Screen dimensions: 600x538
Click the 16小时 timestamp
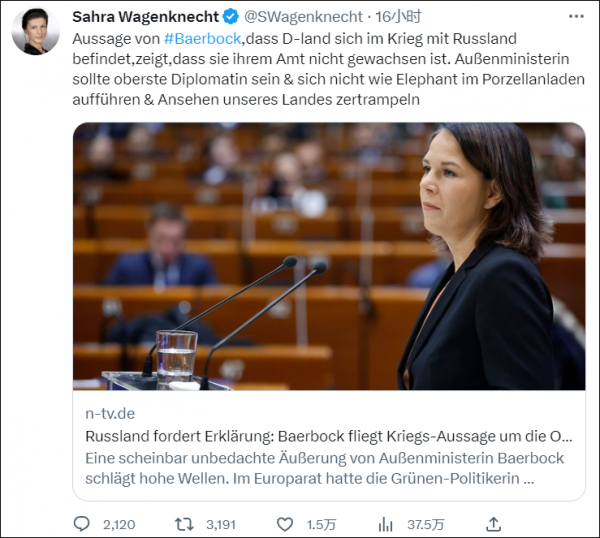[398, 17]
